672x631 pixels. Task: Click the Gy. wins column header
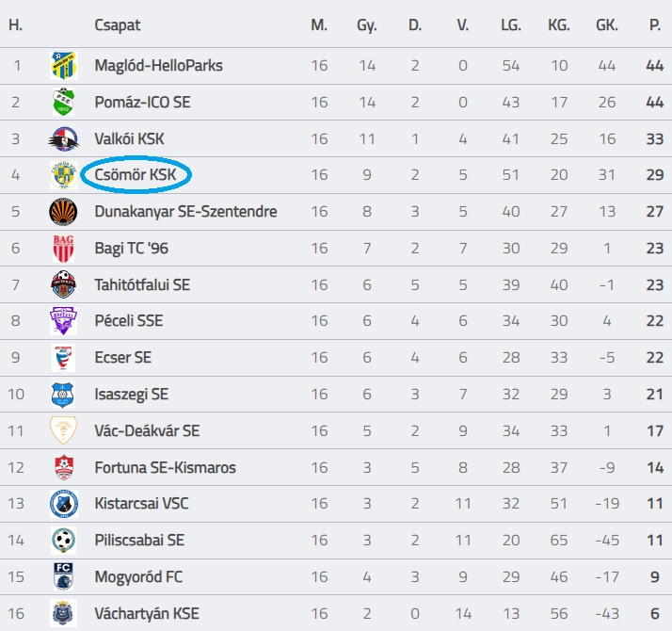point(367,25)
